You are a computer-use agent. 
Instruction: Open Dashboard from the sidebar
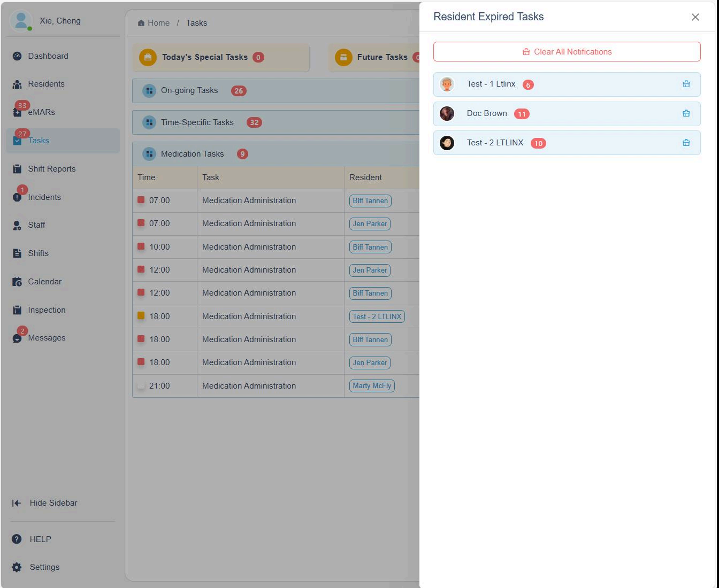[48, 56]
